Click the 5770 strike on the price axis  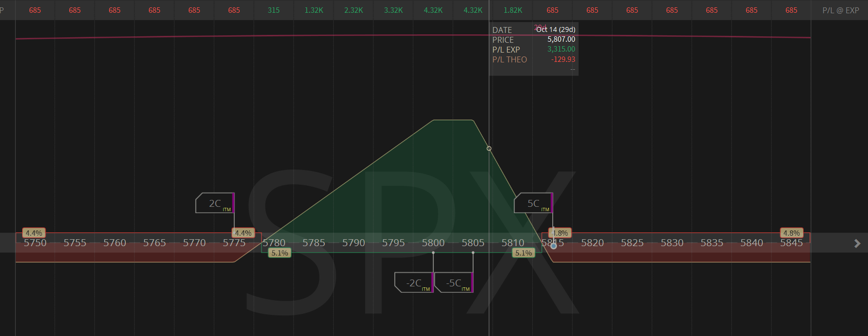point(194,243)
